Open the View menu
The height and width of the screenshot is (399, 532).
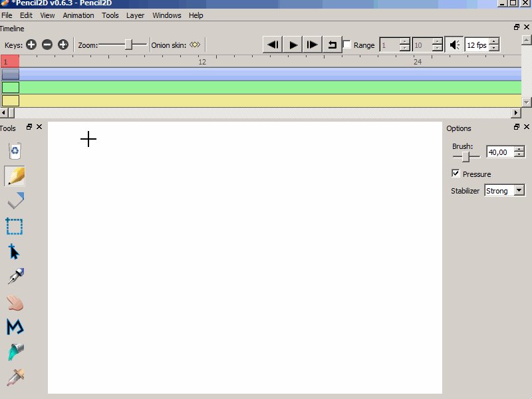pos(47,15)
